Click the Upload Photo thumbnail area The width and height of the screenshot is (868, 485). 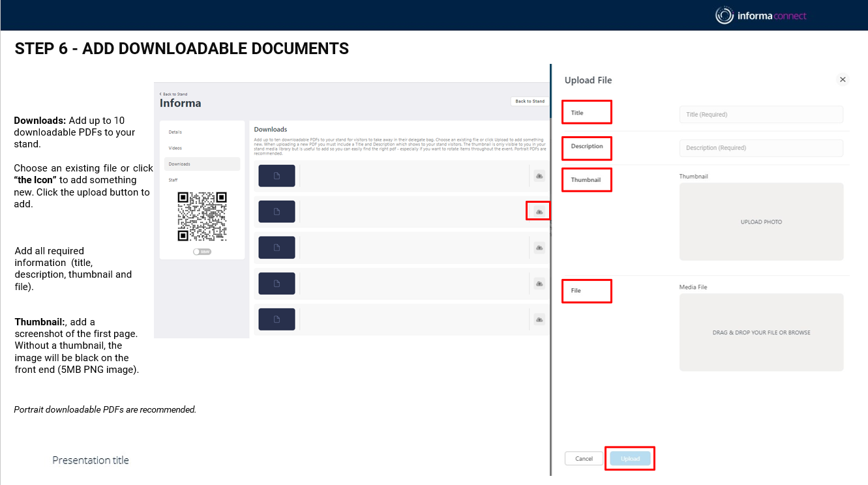click(x=761, y=222)
